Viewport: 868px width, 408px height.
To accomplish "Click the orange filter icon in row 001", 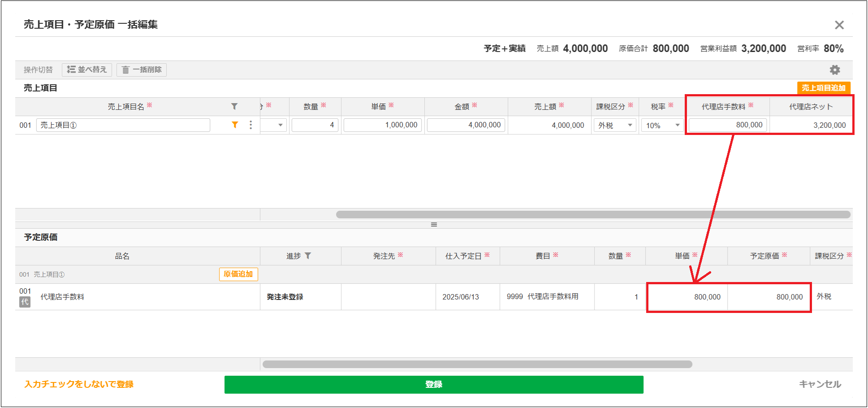I will (x=235, y=125).
